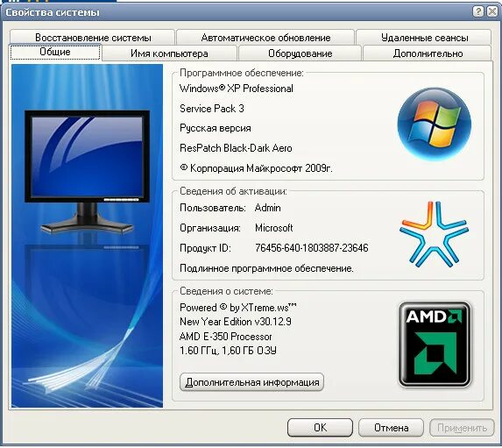Click the New Year Edition v30.12.9 text
Image resolution: width=502 pixels, height=448 pixels.
coord(236,322)
